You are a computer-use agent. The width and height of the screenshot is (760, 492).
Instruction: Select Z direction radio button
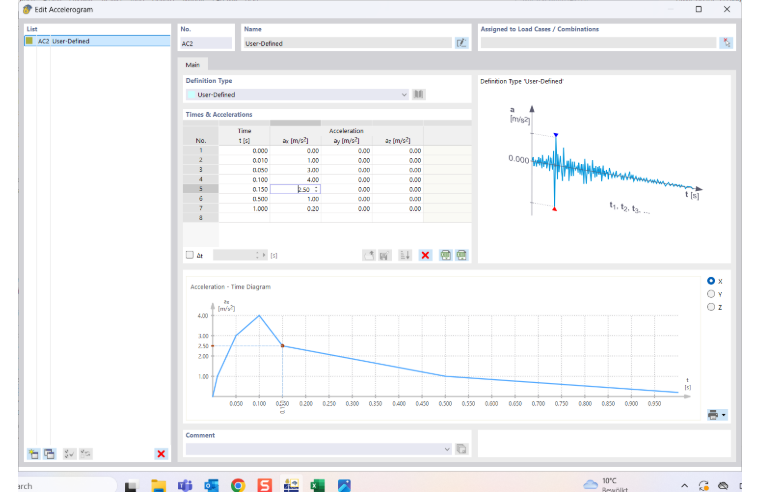711,307
